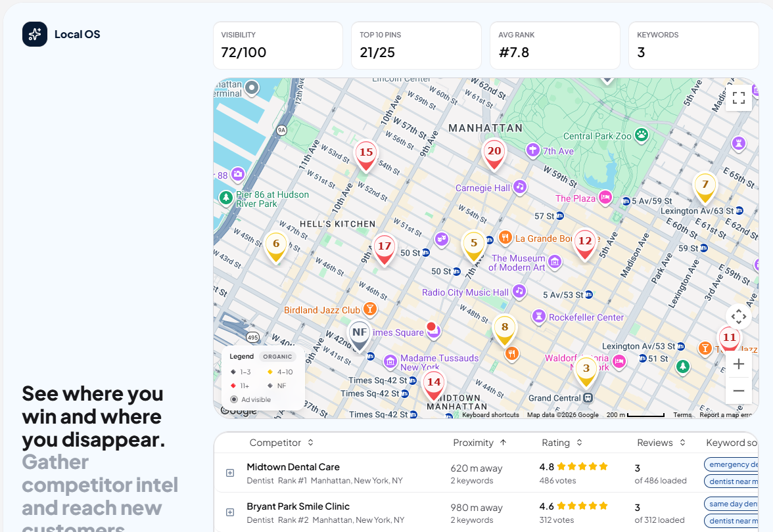Open the VISIBILITY 72/100 stat card

[x=278, y=45]
